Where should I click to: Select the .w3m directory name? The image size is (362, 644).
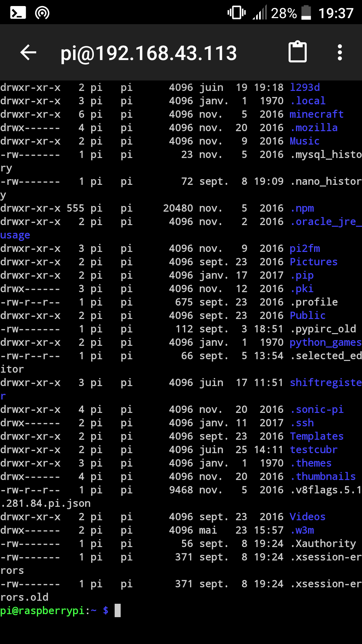click(302, 530)
